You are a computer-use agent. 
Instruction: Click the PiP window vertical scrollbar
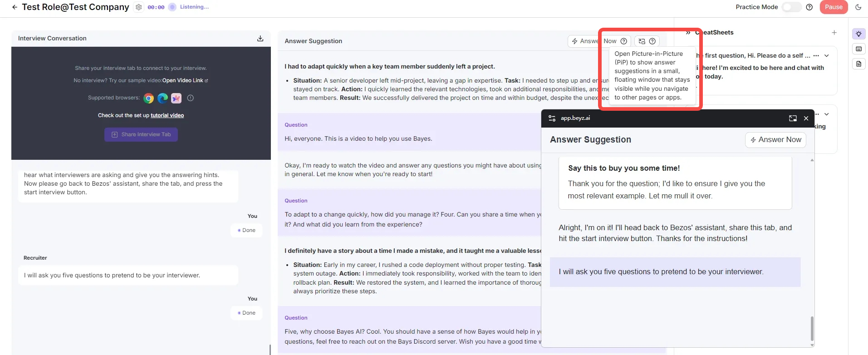[812, 328]
